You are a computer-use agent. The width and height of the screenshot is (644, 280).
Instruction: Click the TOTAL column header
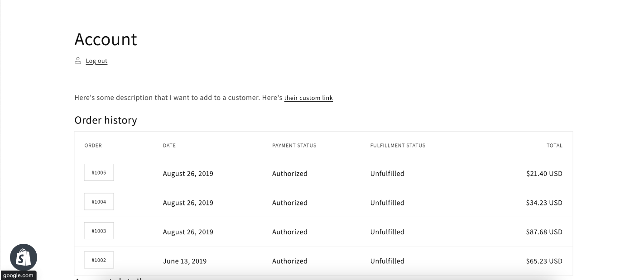(554, 146)
